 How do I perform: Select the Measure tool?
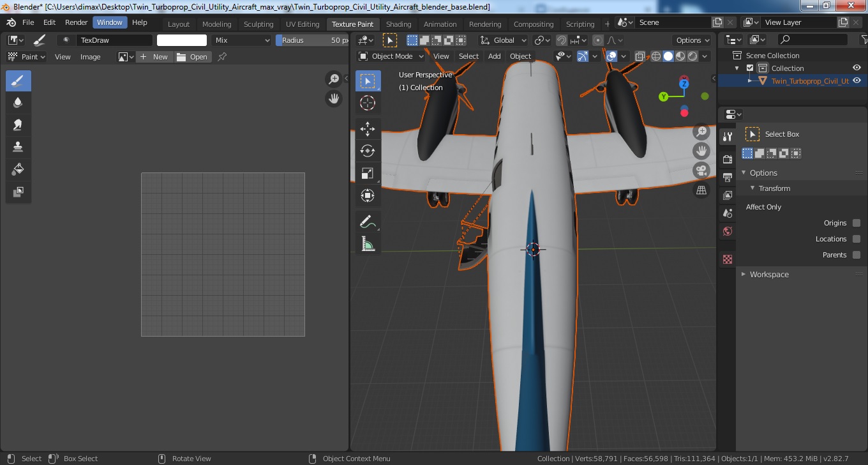tap(368, 244)
